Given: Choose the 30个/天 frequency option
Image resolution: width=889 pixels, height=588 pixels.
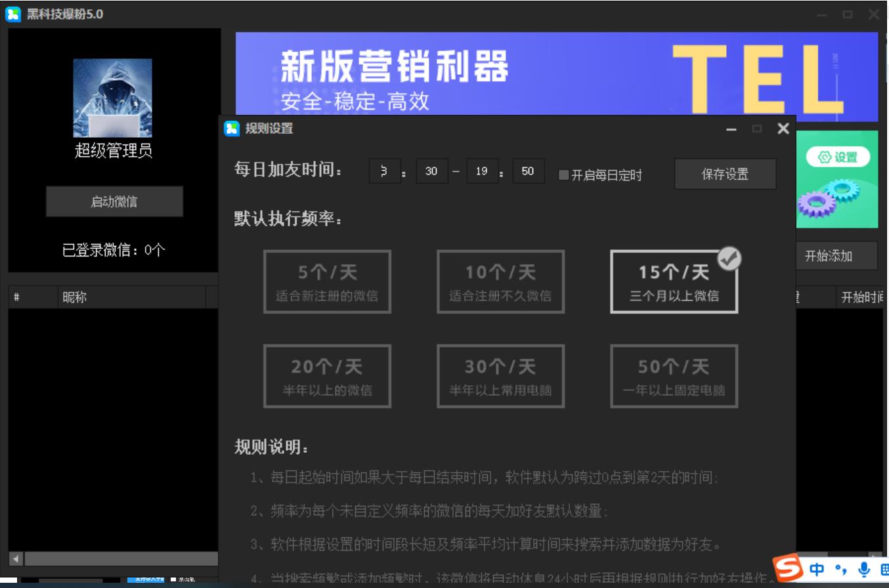Looking at the screenshot, I should coord(500,376).
